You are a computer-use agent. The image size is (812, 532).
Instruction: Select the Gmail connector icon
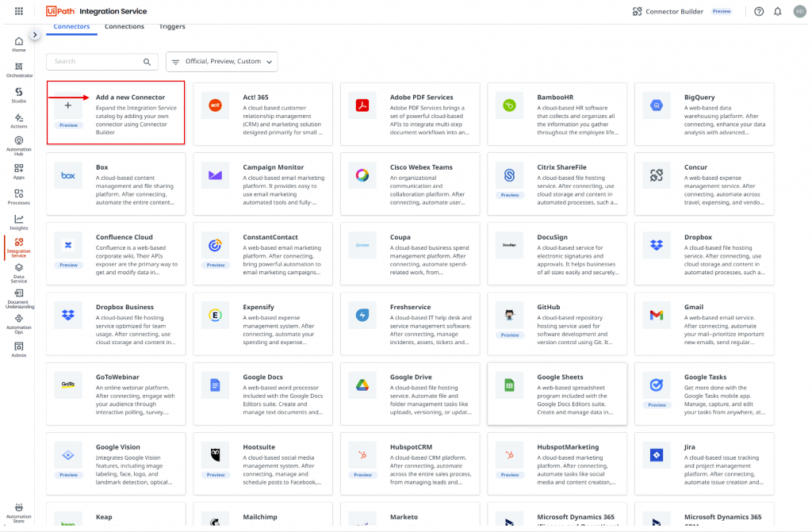(656, 315)
